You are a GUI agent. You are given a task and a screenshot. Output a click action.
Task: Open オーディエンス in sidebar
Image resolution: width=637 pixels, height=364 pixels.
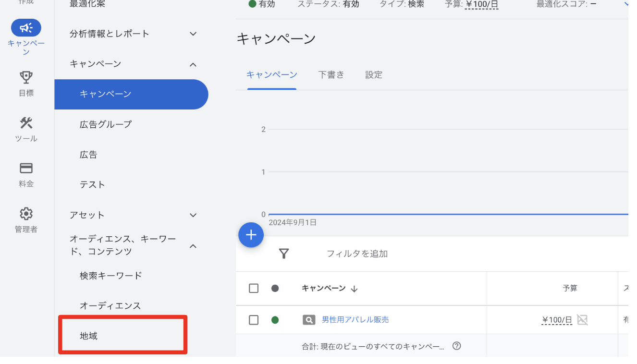110,306
